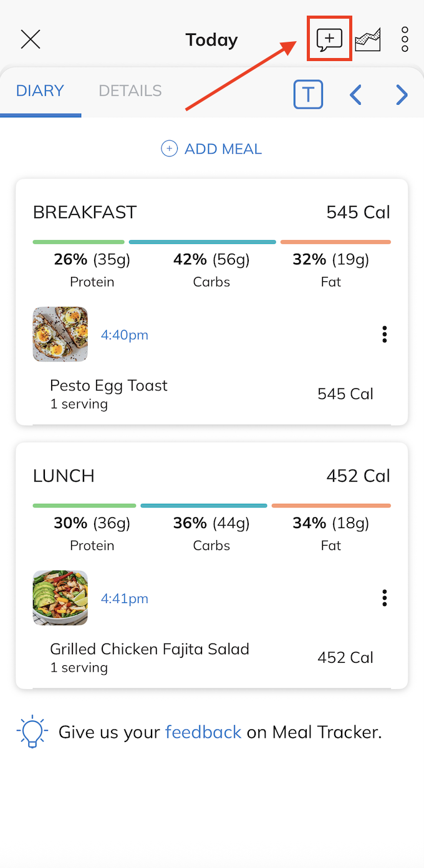This screenshot has height=868, width=424.
Task: Edit the 4:40pm breakfast time
Action: (125, 335)
